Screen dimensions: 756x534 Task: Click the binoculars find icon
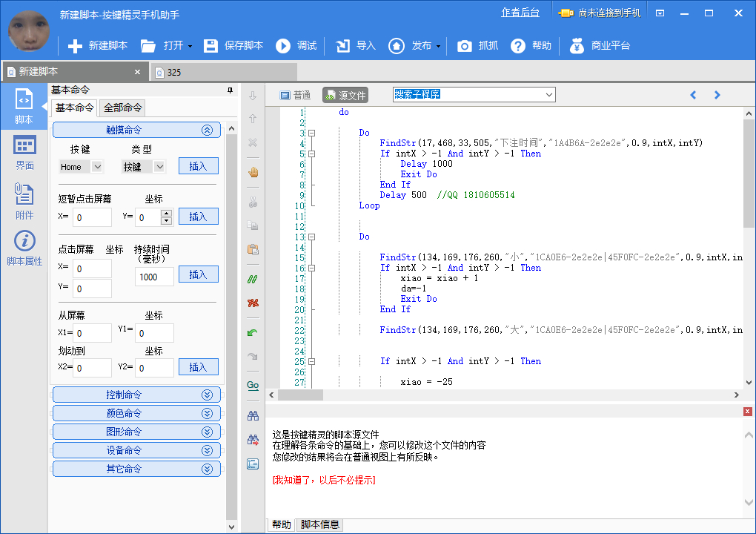253,415
